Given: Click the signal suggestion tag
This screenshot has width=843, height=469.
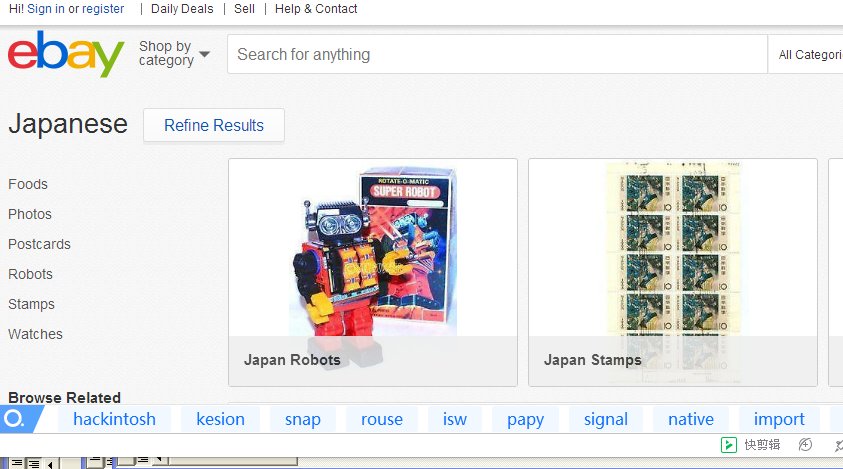Looking at the screenshot, I should (606, 419).
